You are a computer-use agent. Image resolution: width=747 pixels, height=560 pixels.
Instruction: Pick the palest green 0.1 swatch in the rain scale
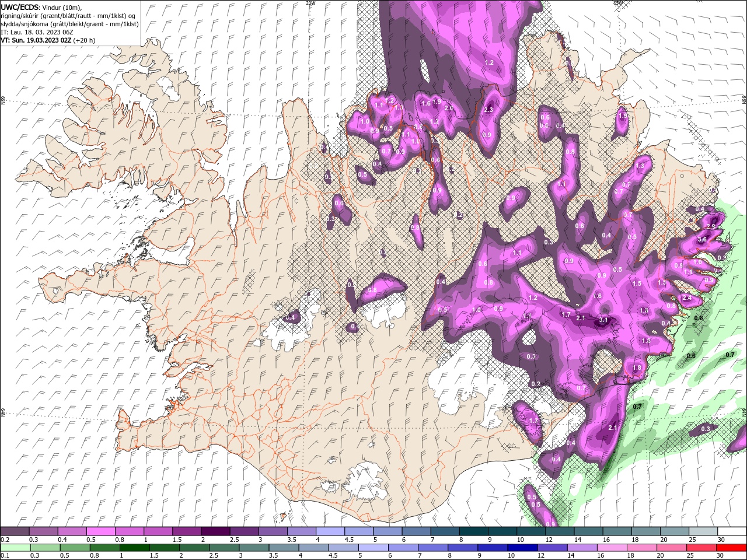[x=16, y=548]
